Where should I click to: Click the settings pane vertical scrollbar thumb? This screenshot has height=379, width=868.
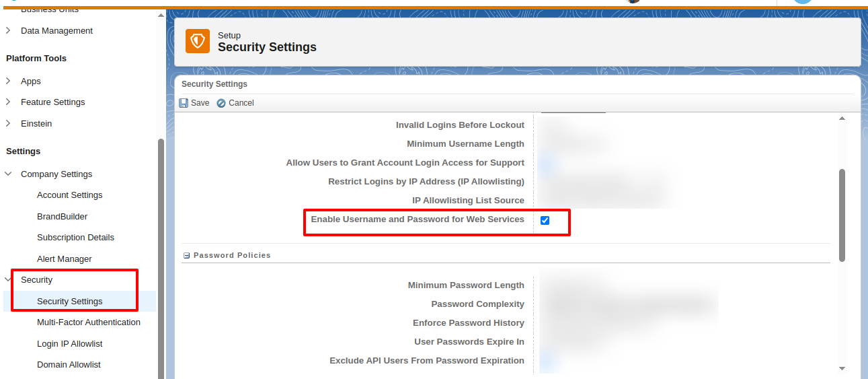842,215
